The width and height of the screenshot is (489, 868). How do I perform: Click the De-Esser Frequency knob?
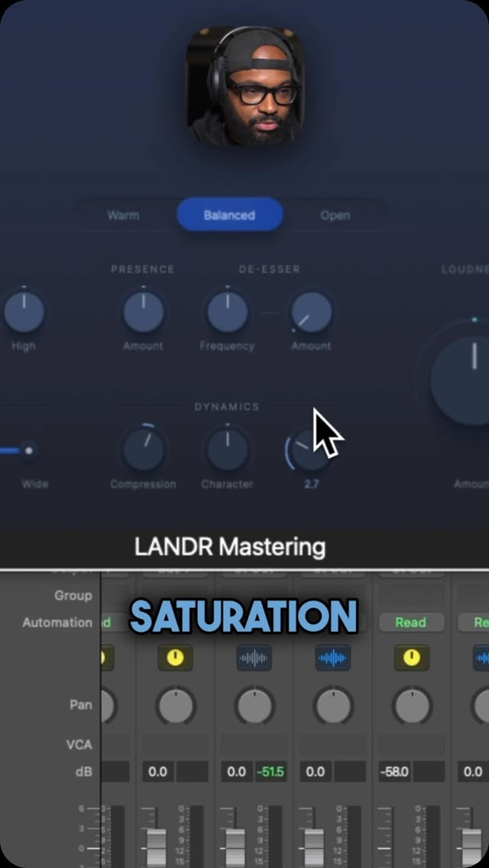click(228, 313)
